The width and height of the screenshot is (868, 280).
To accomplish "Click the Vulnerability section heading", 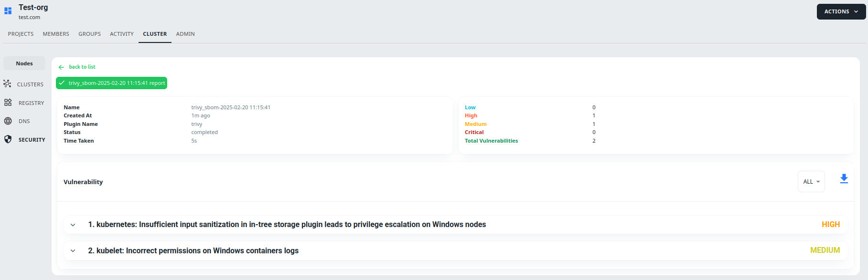I will coord(83,182).
